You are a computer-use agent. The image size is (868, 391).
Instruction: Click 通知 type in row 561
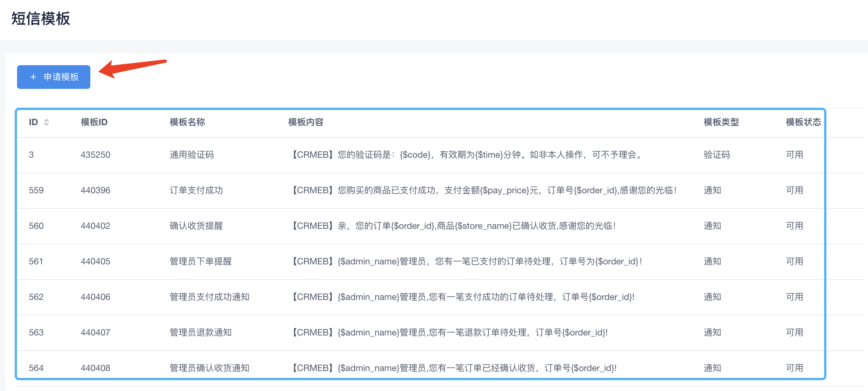(x=712, y=261)
